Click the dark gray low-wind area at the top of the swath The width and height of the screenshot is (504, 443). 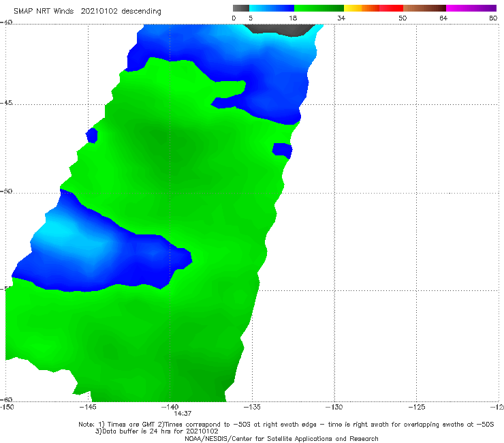281,29
